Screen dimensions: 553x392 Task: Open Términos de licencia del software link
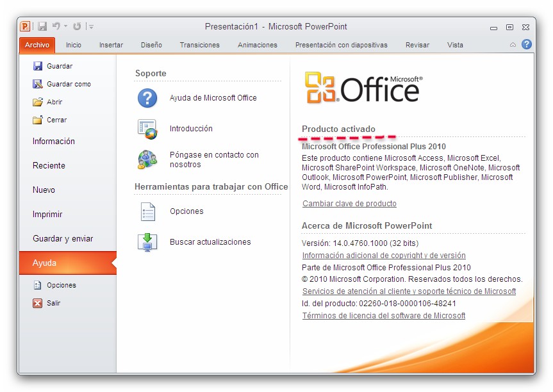[384, 316]
